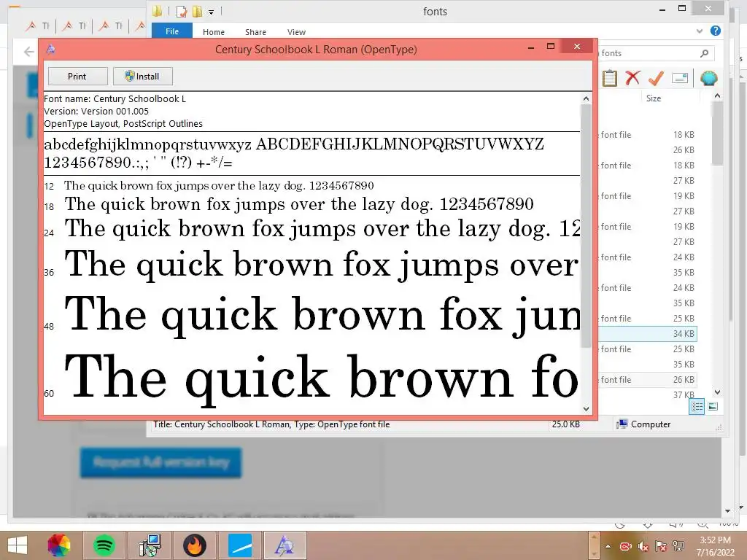
Task: Click the Install button with shield icon
Action: coord(142,76)
